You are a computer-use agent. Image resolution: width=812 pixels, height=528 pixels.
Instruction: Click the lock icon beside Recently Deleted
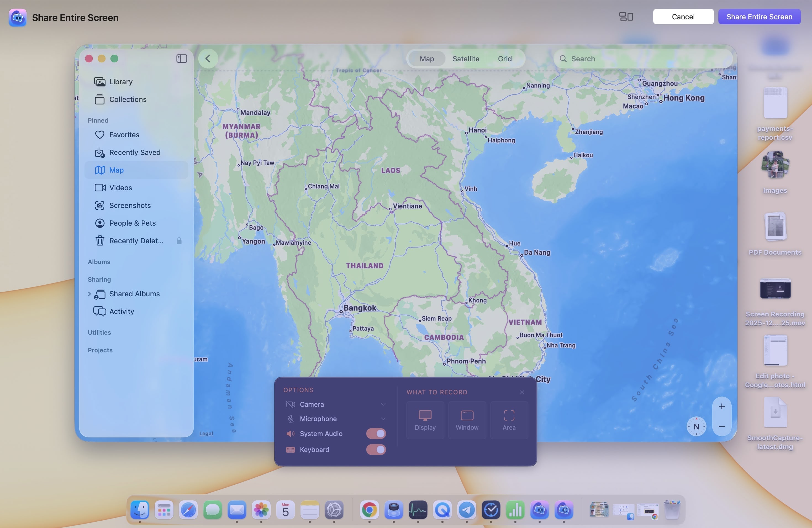179,241
